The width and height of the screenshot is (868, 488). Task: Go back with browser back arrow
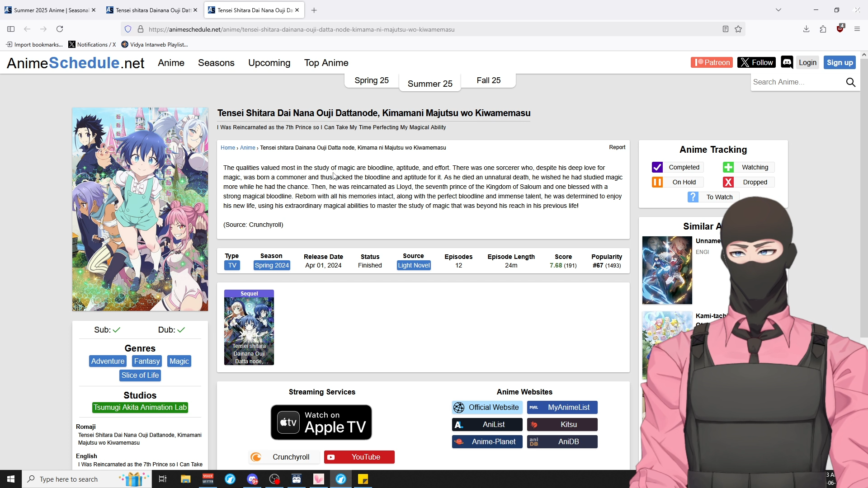click(x=27, y=29)
